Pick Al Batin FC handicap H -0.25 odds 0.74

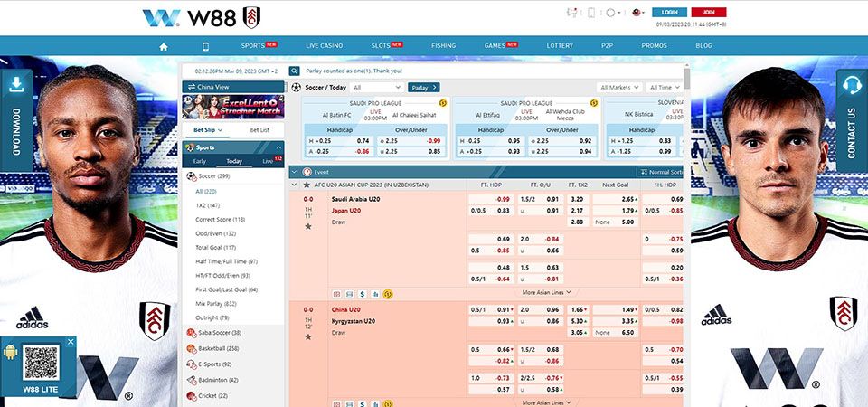[339, 141]
